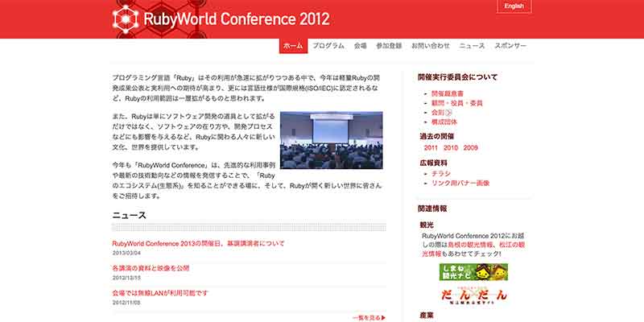Click the ニュース section heading
Image resolution: width=644 pixels, height=322 pixels.
click(129, 215)
